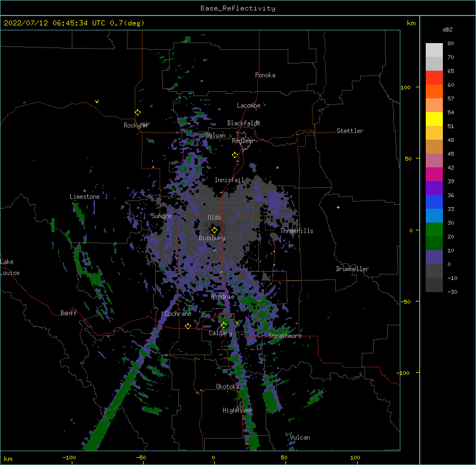Click the Strathmore town label
Image resolution: width=476 pixels, height=465 pixels.
click(x=285, y=336)
